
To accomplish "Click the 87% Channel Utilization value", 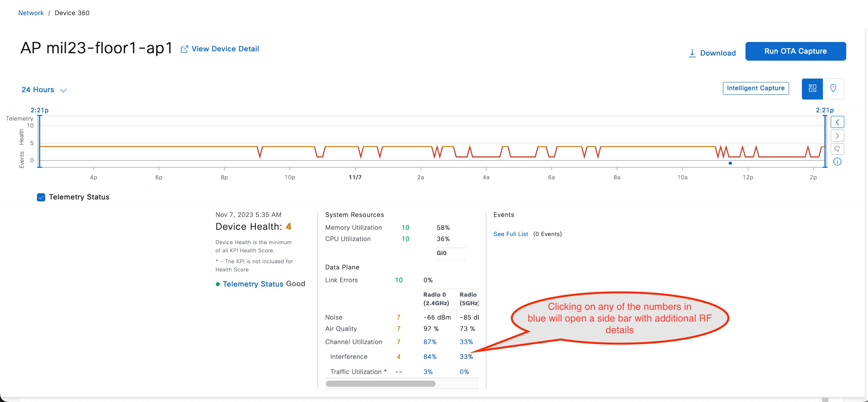I will coord(430,342).
